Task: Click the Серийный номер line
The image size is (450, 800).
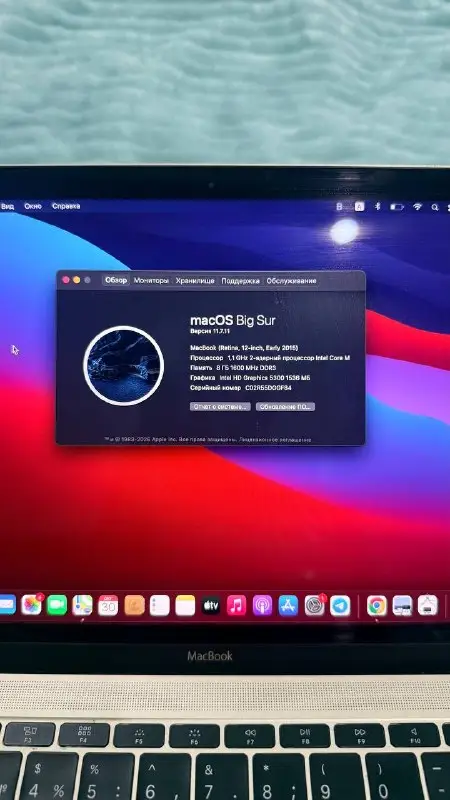Action: coord(241,388)
